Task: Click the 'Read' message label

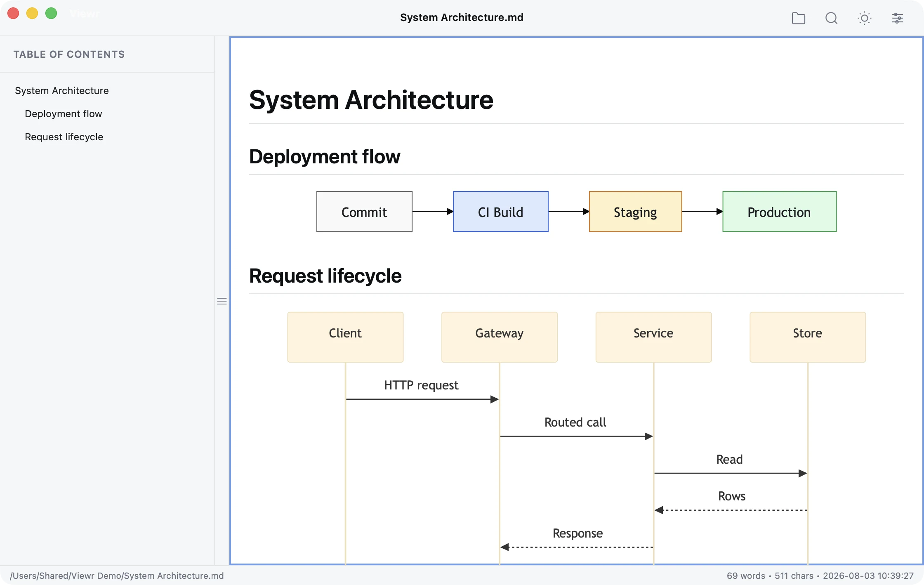Action: click(x=729, y=460)
